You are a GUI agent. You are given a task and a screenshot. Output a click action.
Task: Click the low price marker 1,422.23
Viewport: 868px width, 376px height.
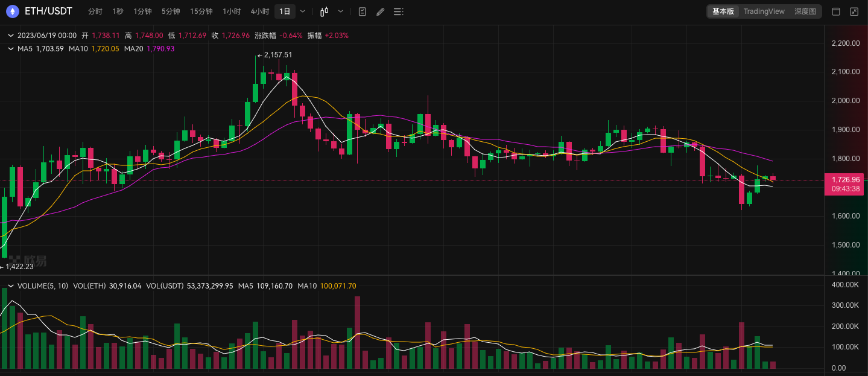(19, 267)
